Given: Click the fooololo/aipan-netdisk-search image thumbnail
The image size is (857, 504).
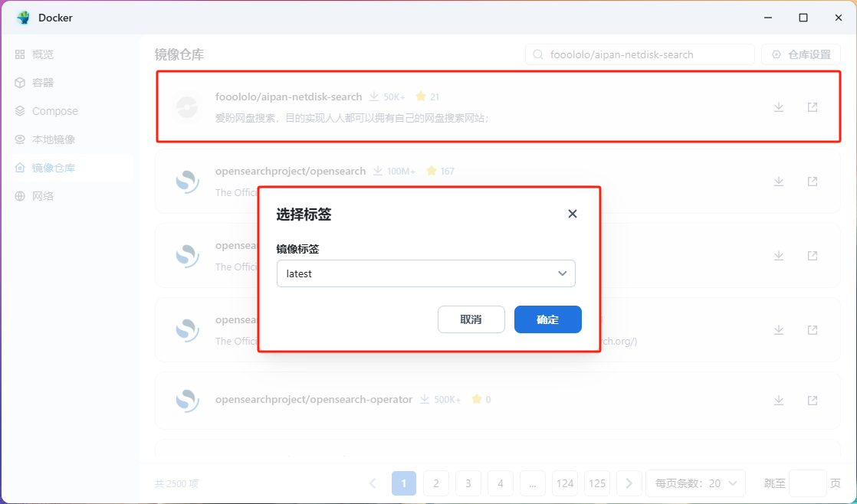Looking at the screenshot, I should [x=187, y=107].
